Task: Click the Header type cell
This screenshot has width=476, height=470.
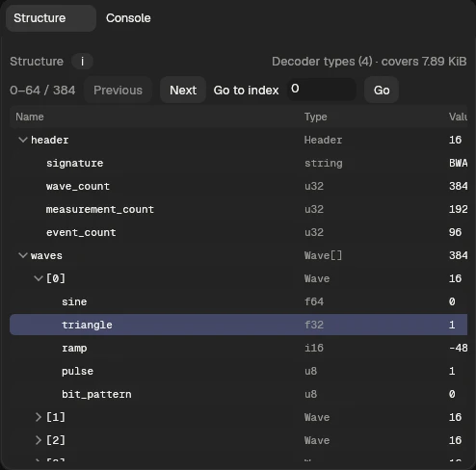Action: (x=323, y=140)
